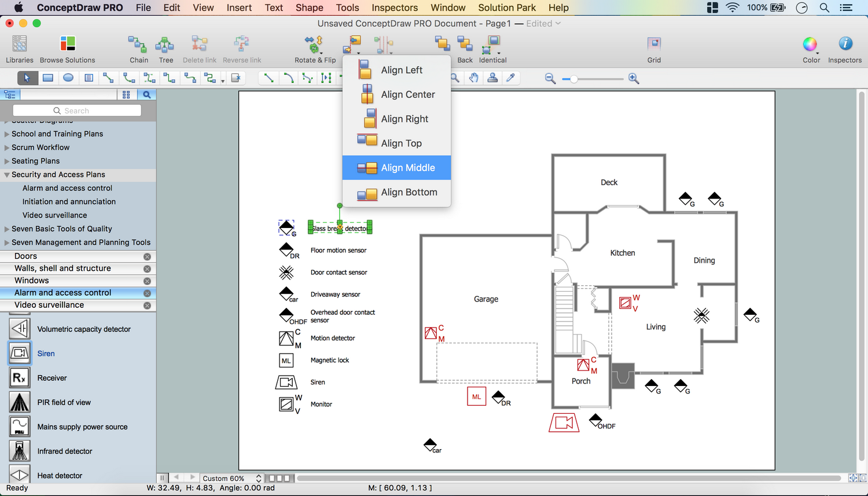The image size is (868, 496).
Task: Select the Siren shape in library
Action: pyautogui.click(x=20, y=353)
